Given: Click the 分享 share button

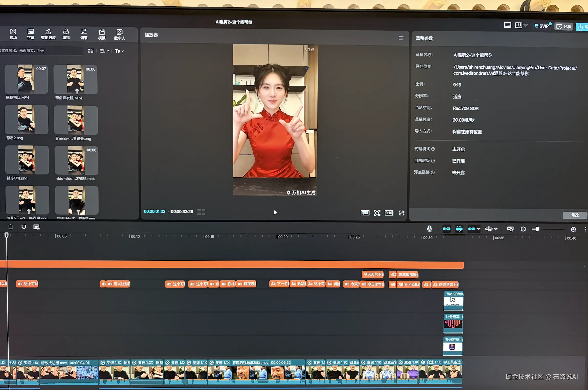Looking at the screenshot, I should 564,27.
